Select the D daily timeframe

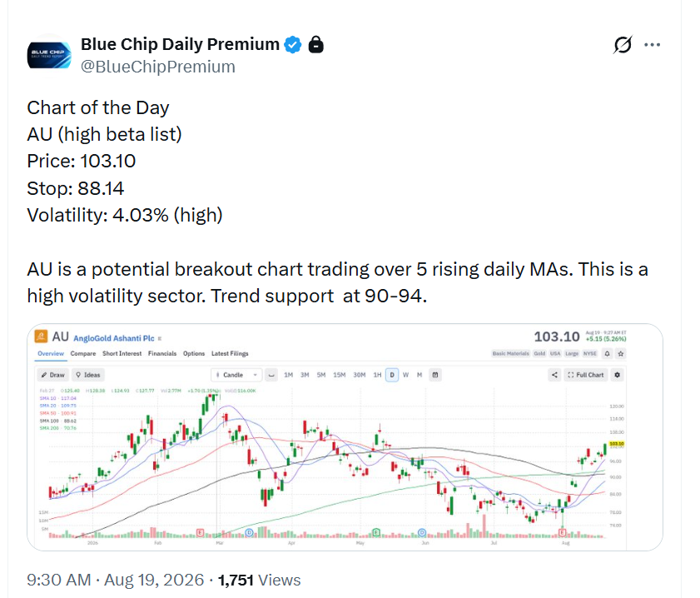(x=392, y=375)
